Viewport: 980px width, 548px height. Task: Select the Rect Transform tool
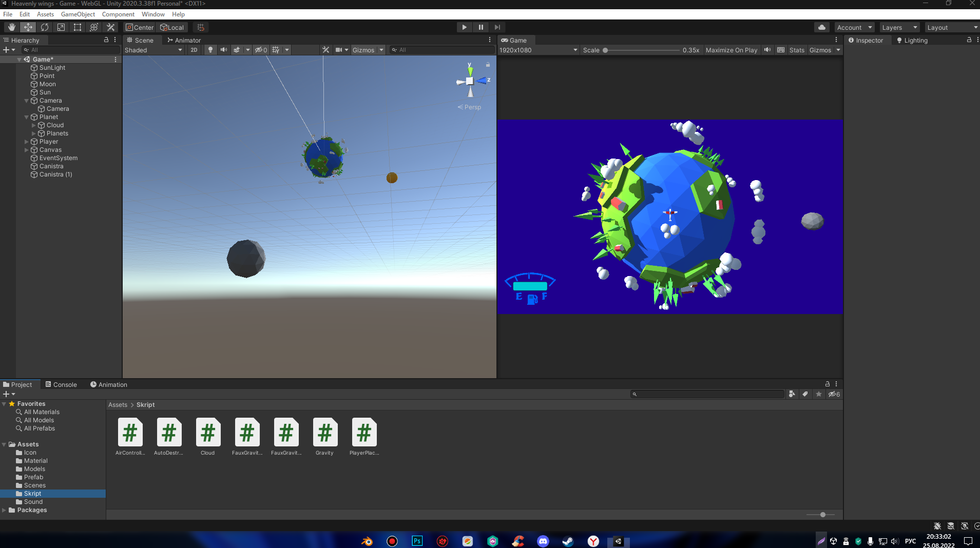[x=78, y=27]
